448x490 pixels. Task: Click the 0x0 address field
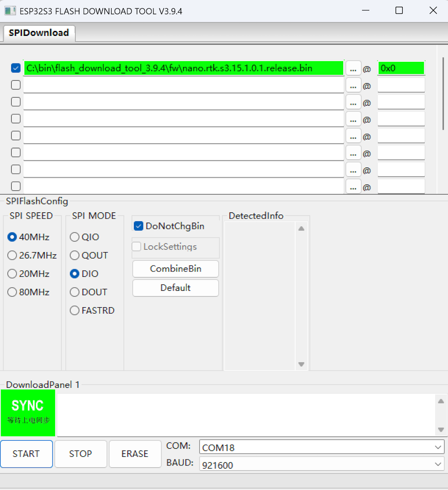click(x=401, y=68)
